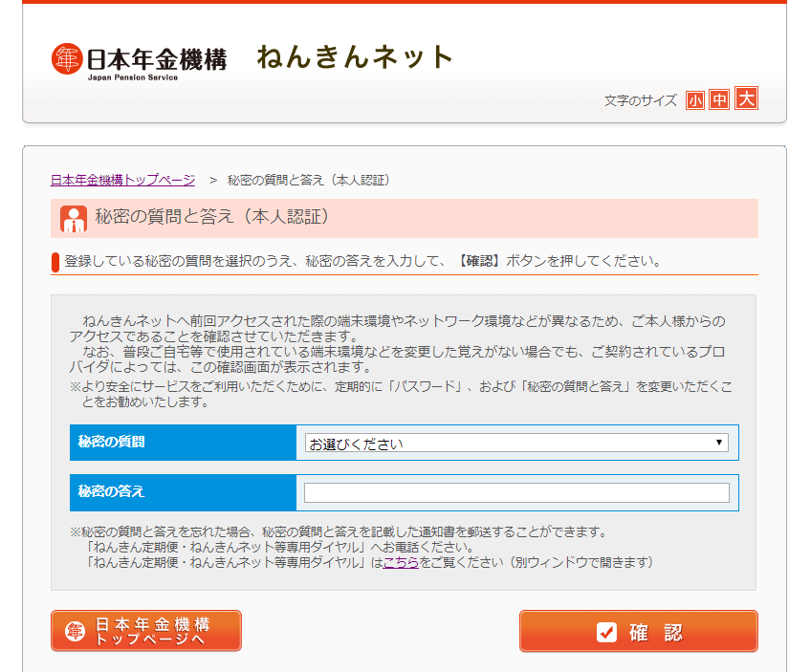Open the 日本年金機構トップページ breadcrumb link
This screenshot has height=672, width=811.
pyautogui.click(x=122, y=180)
